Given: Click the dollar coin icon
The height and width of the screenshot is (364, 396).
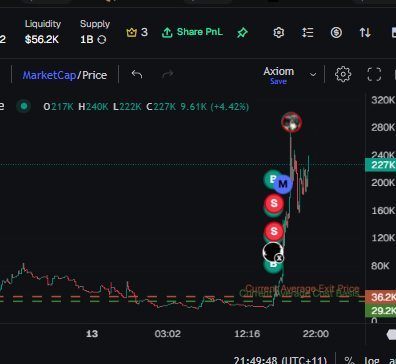Looking at the screenshot, I should (x=336, y=33).
